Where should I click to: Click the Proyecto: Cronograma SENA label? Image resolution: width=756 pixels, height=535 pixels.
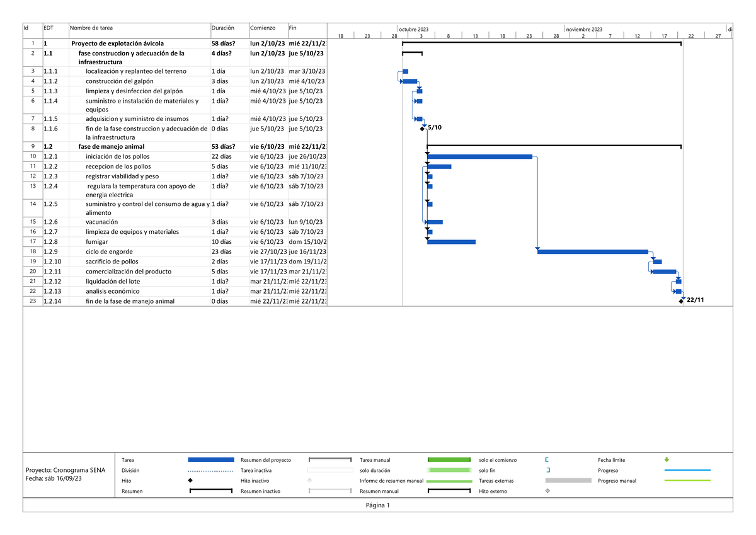66,471
